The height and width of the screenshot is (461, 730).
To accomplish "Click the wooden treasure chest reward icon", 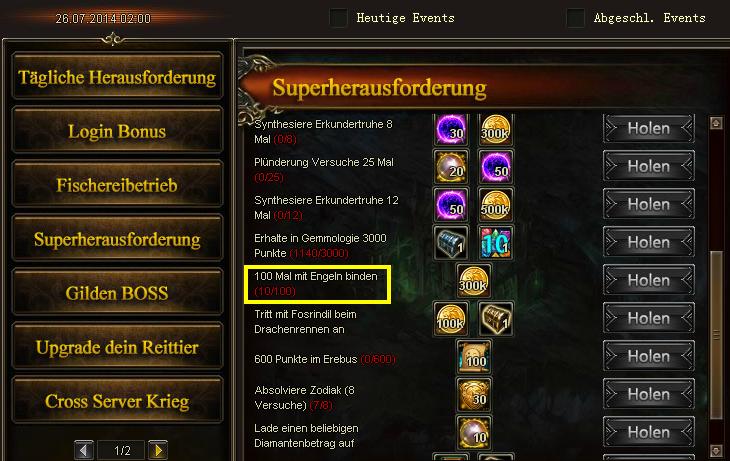I will (496, 319).
